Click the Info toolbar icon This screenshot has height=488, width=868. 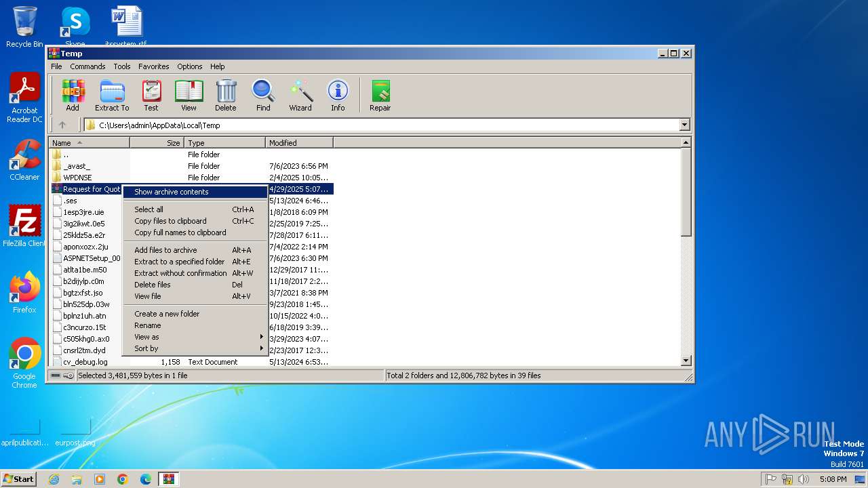338,96
